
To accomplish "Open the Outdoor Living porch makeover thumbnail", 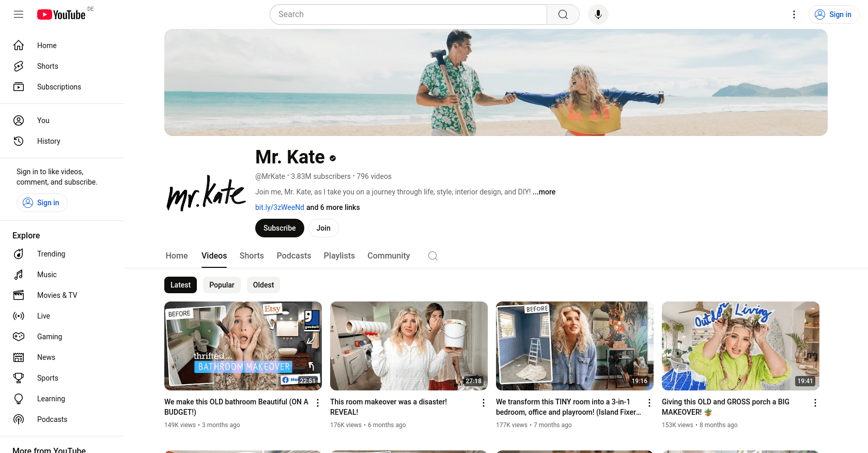I will click(x=740, y=345).
